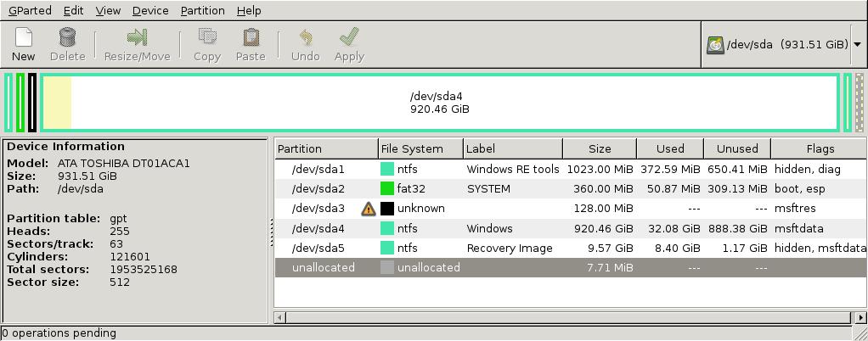This screenshot has width=868, height=341.
Task: Click the gray unallocated color square
Action: tap(387, 267)
